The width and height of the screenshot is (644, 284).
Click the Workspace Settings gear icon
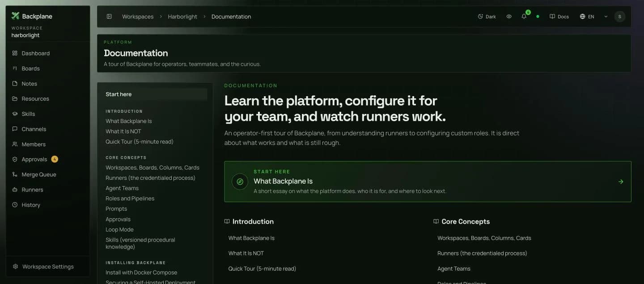tap(16, 267)
